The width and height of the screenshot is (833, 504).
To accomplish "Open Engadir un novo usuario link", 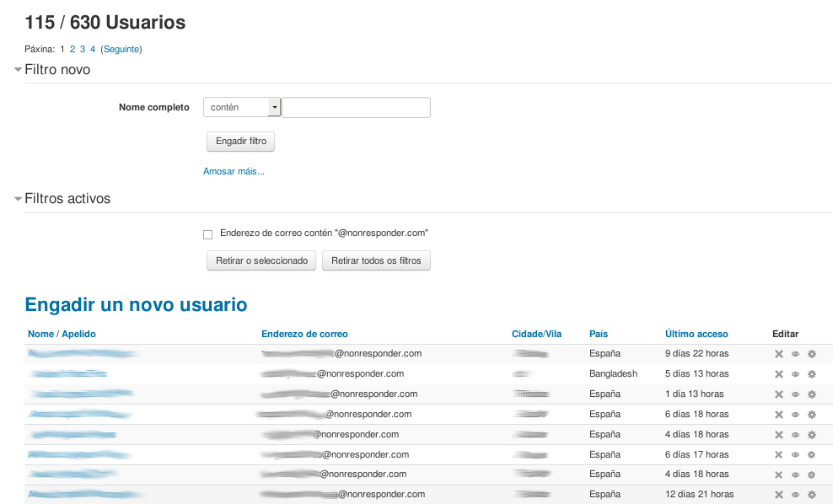I will point(136,304).
